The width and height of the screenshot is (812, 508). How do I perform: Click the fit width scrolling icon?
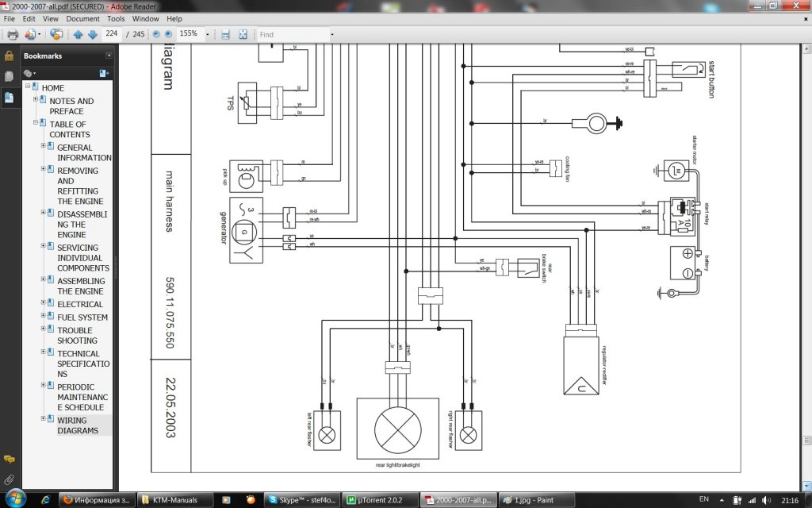click(225, 35)
